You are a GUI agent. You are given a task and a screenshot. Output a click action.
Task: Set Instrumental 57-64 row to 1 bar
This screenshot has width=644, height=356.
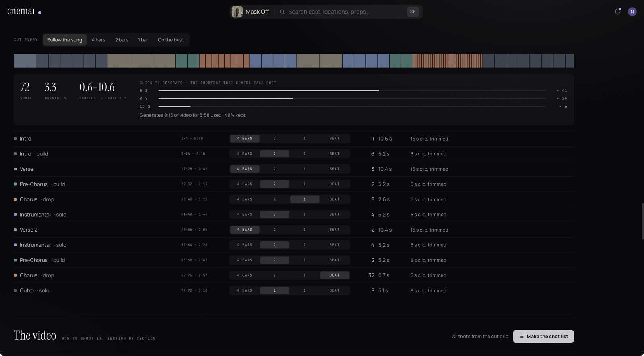[304, 245]
